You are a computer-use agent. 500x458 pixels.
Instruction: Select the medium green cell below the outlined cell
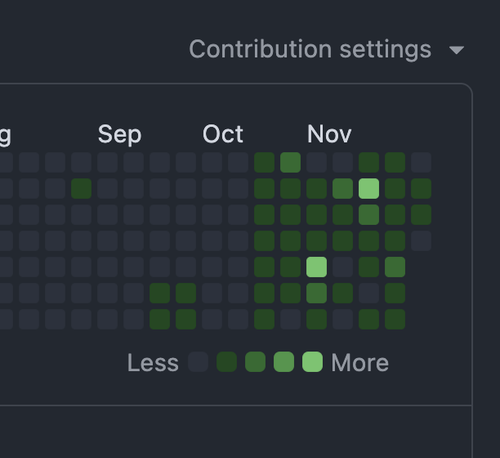click(x=369, y=215)
